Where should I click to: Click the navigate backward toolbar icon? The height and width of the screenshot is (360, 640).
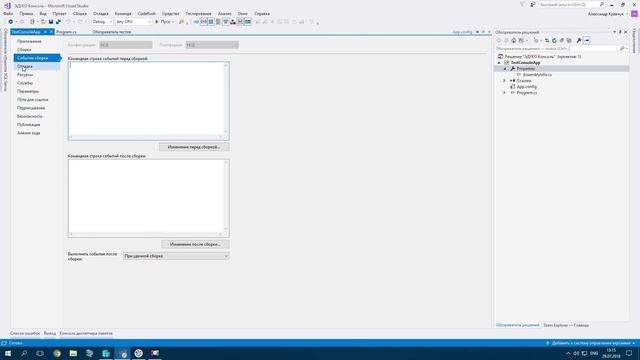(11, 22)
